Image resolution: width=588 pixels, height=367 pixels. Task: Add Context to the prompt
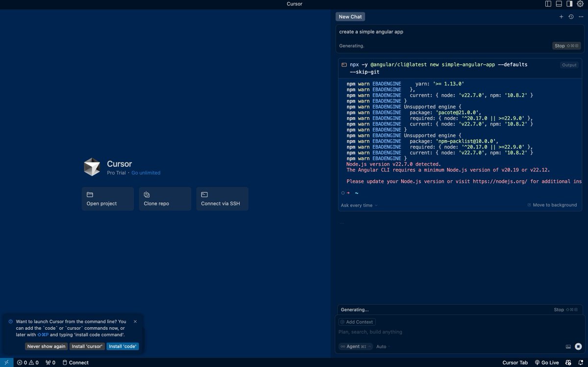coord(357,322)
